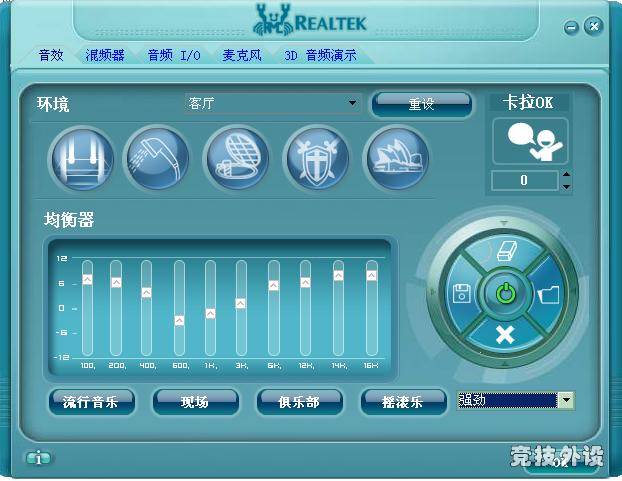Screen dimensions: 622x481
Task: Click the karaoke key value field showing 0
Action: click(x=524, y=180)
